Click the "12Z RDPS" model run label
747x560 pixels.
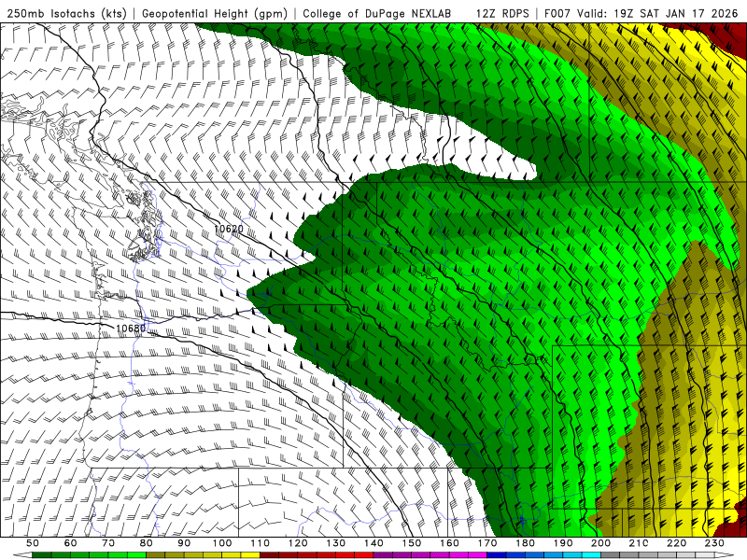(x=502, y=13)
